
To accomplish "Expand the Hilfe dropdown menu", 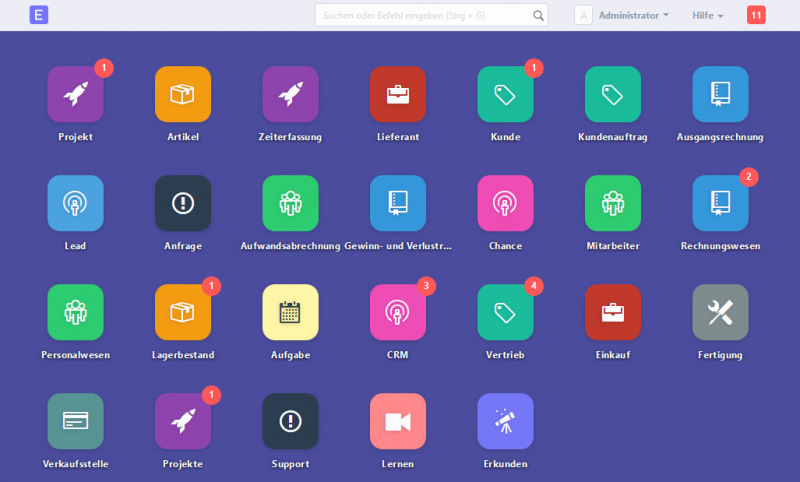I will point(707,15).
